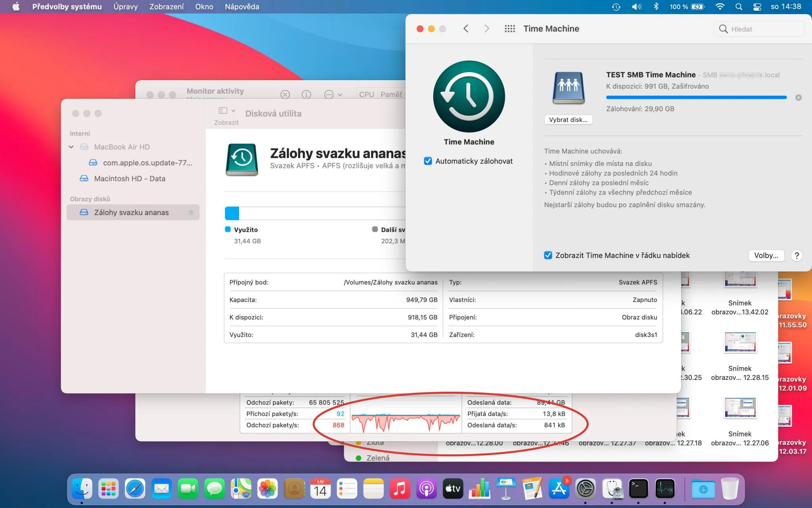Image resolution: width=812 pixels, height=508 pixels.
Task: Uncheck Zobrazit Time Machine v řádku nabídek
Action: [x=548, y=255]
